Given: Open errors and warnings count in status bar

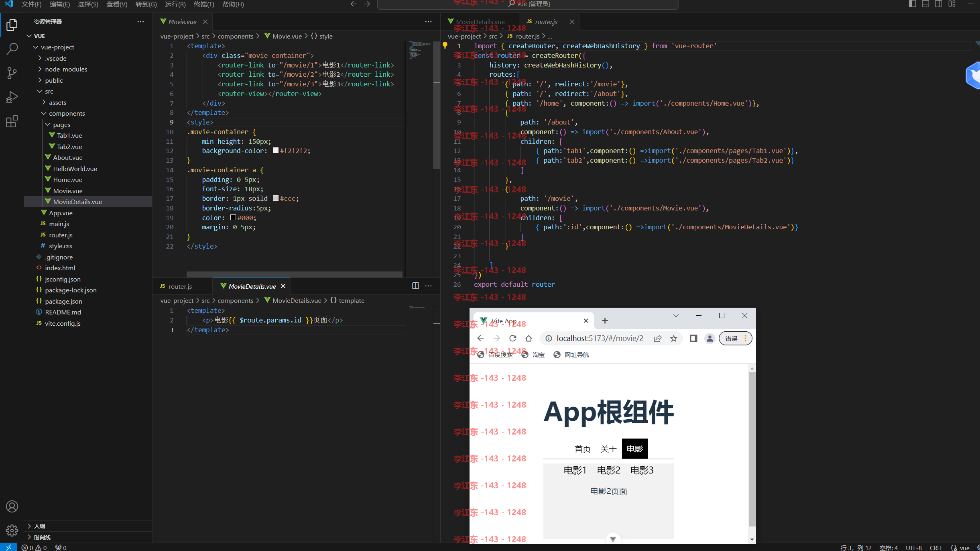Looking at the screenshot, I should click(34, 547).
